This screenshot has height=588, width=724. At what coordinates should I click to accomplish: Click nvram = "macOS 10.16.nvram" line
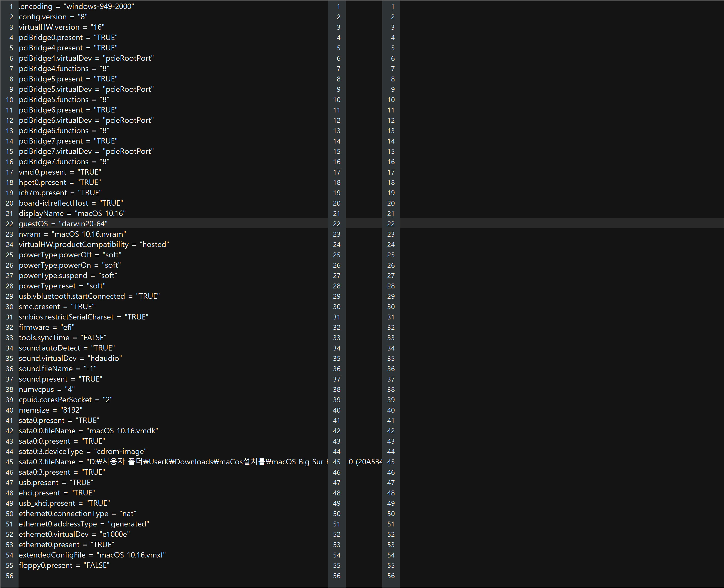tap(72, 234)
